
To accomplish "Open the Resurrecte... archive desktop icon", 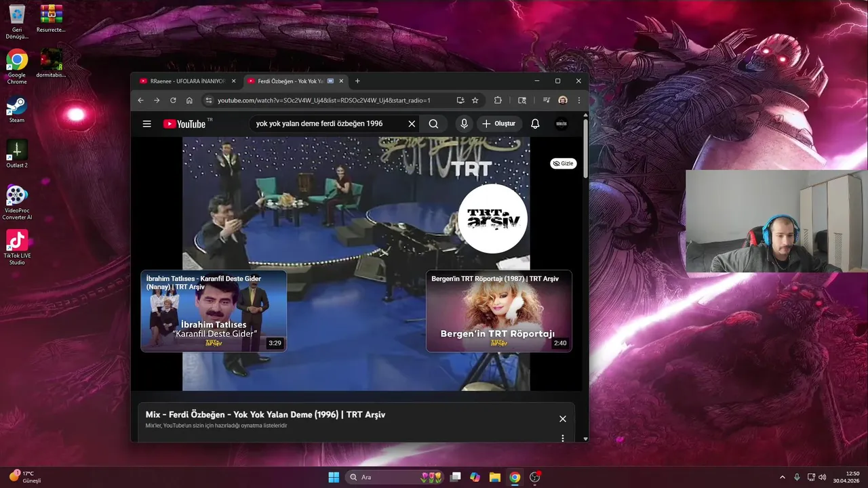I will [x=51, y=19].
